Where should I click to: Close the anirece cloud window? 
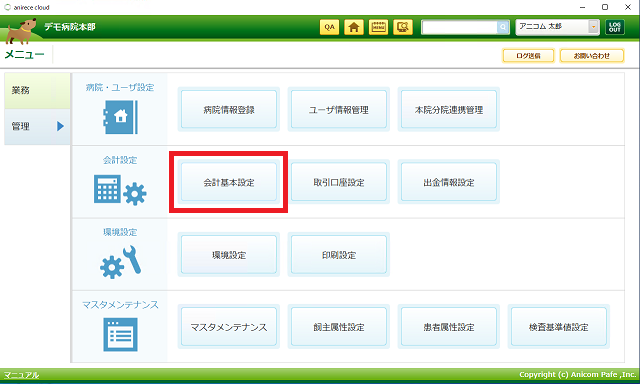click(628, 7)
